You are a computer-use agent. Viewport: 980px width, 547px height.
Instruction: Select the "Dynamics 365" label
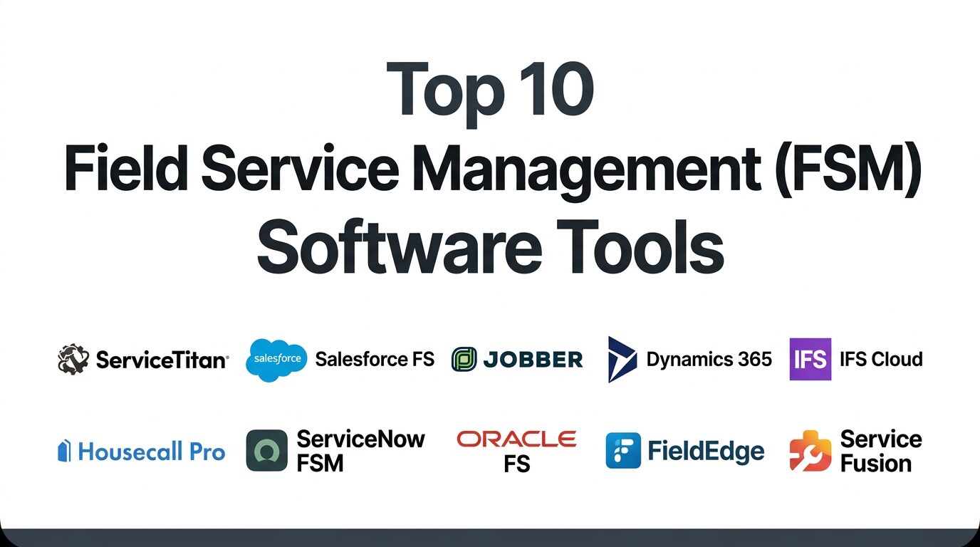(709, 359)
